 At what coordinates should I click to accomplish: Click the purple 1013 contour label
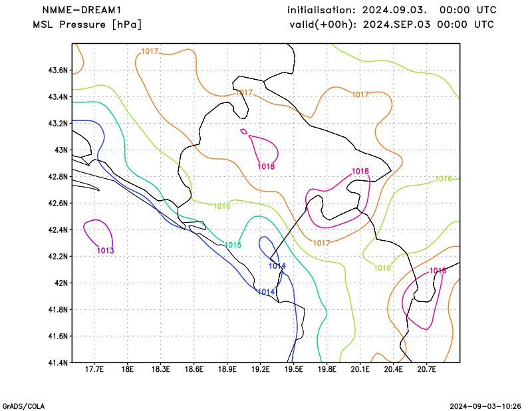click(x=106, y=251)
